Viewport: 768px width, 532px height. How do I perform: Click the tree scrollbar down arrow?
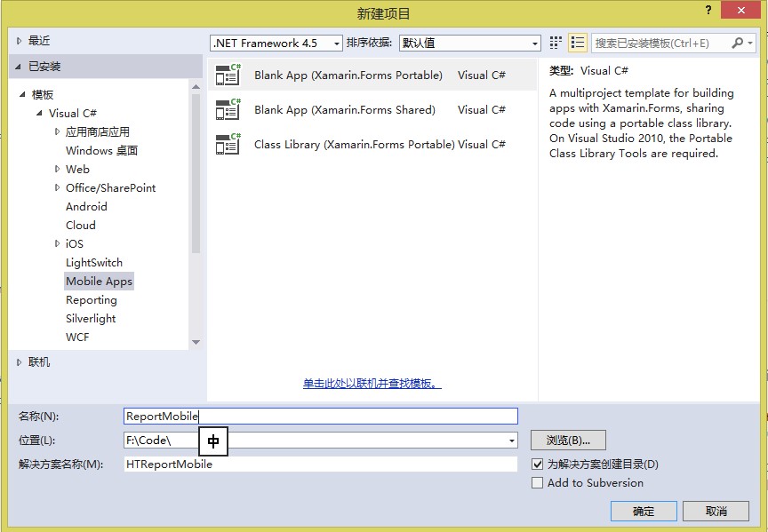(x=196, y=342)
